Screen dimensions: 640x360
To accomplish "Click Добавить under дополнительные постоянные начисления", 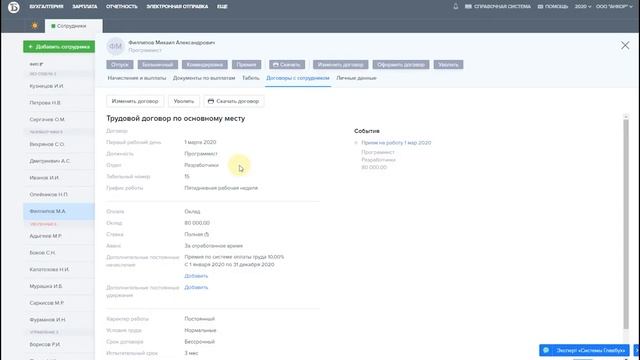I will (x=196, y=276).
